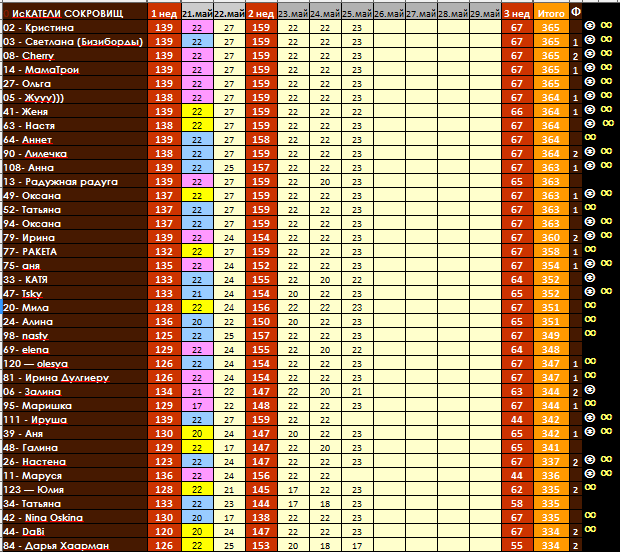Image resolution: width=620 pixels, height=552 pixels.
Task: Select the pink 21.май cell in Кристина's row
Action: pos(197,27)
